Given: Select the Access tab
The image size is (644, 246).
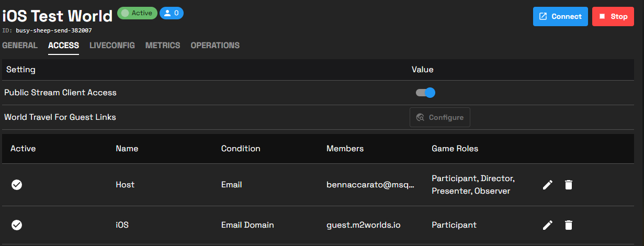Looking at the screenshot, I should 63,46.
